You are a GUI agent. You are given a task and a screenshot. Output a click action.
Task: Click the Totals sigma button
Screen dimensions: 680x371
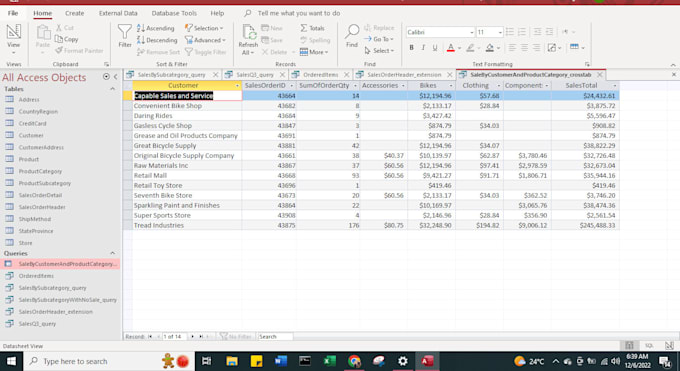click(x=312, y=28)
